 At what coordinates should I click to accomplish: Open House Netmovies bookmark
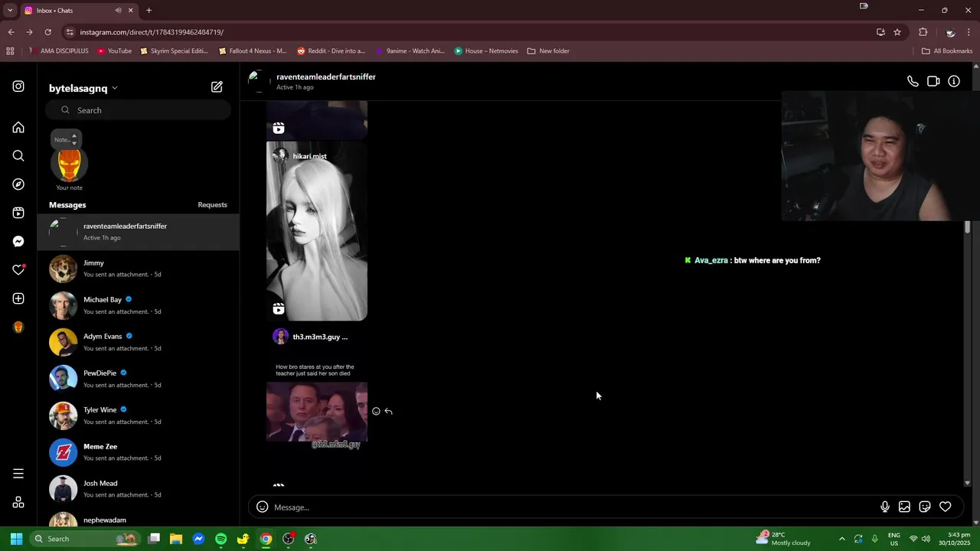click(486, 51)
